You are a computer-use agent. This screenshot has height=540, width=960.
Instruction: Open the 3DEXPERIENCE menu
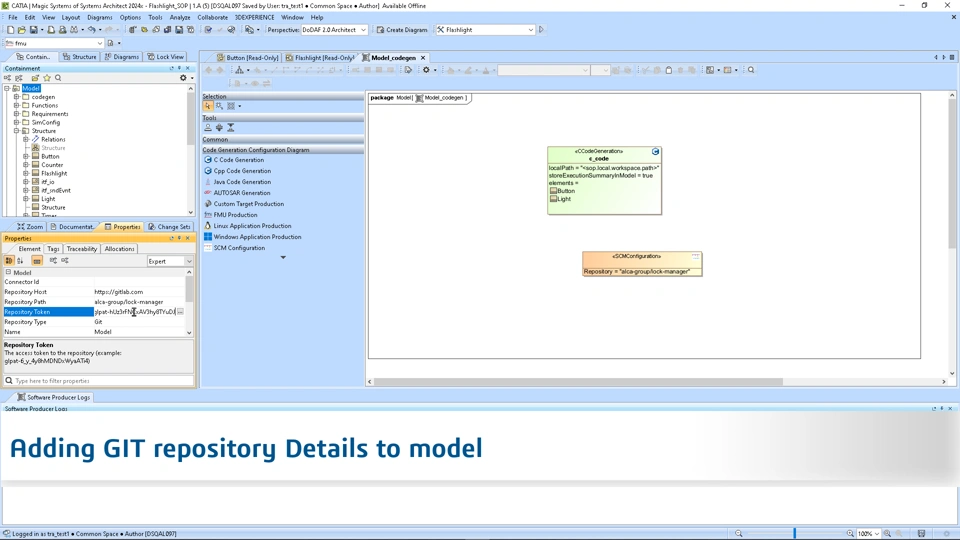254,17
